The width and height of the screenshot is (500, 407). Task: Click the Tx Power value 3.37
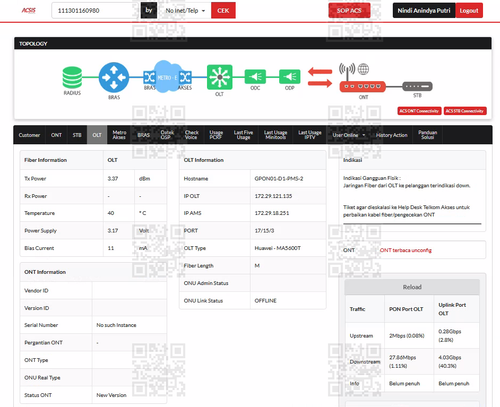click(113, 179)
